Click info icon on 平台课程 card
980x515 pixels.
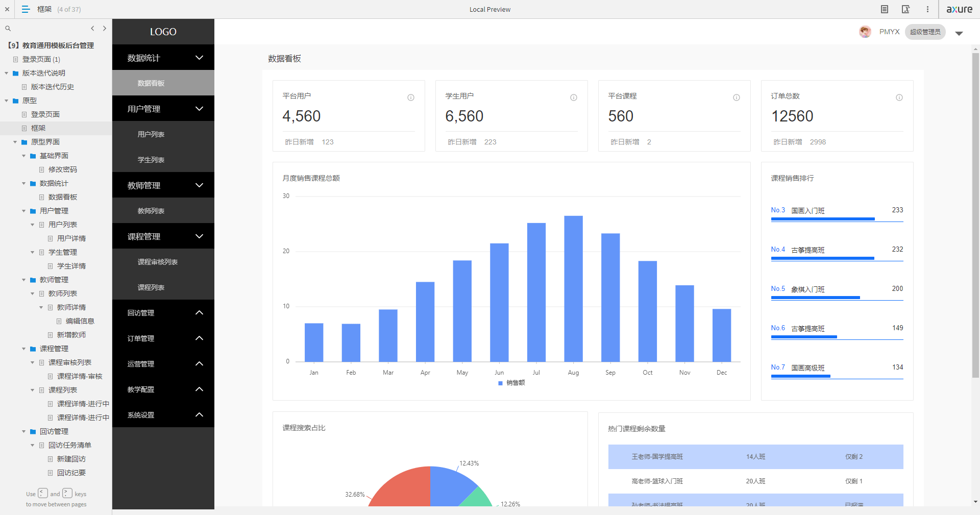tap(737, 97)
